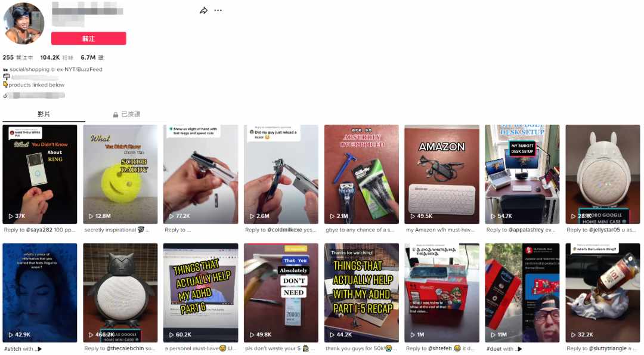Open the Gillette razor overpriced video

(x=361, y=174)
